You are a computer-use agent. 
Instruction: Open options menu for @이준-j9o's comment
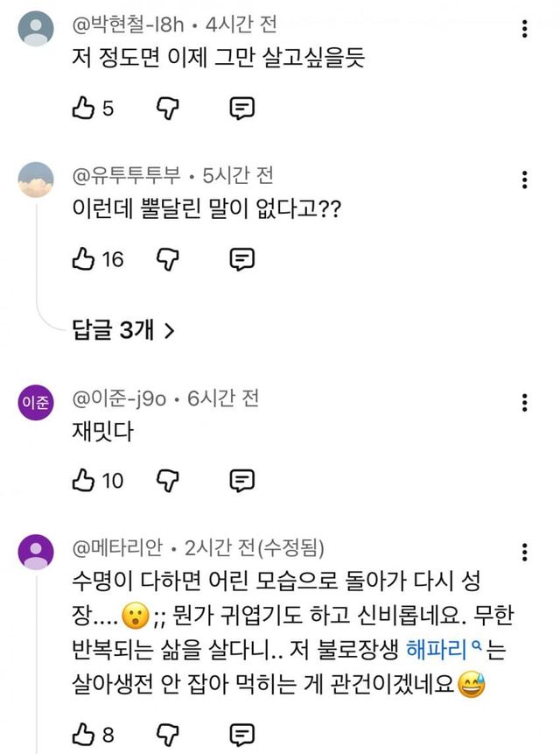point(524,402)
